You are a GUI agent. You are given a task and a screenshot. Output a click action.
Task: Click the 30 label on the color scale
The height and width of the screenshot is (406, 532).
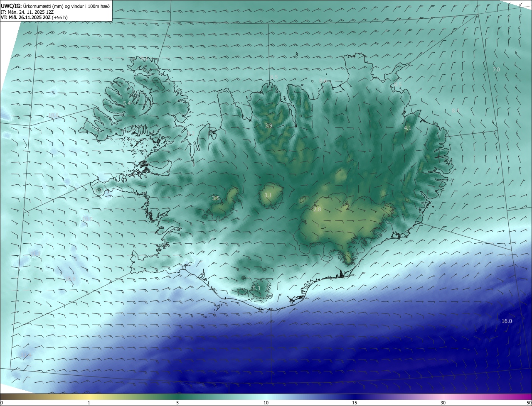tap(443, 403)
